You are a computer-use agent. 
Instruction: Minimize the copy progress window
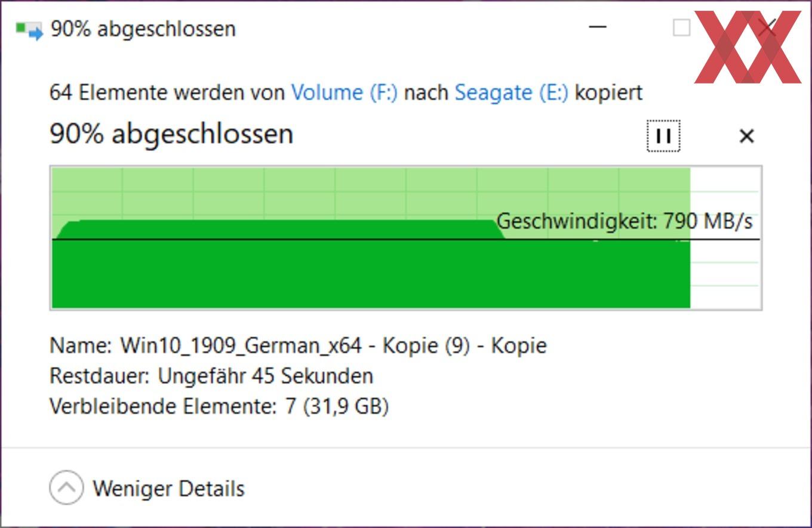pos(598,27)
